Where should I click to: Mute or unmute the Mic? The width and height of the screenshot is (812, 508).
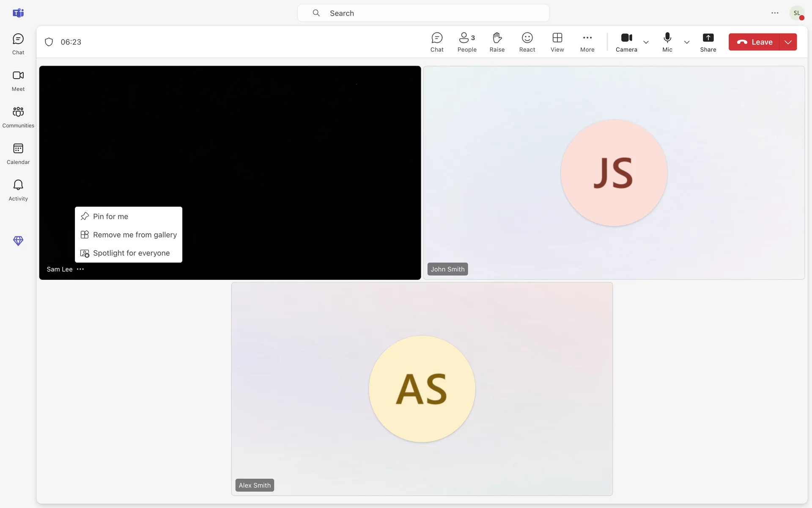click(x=667, y=42)
